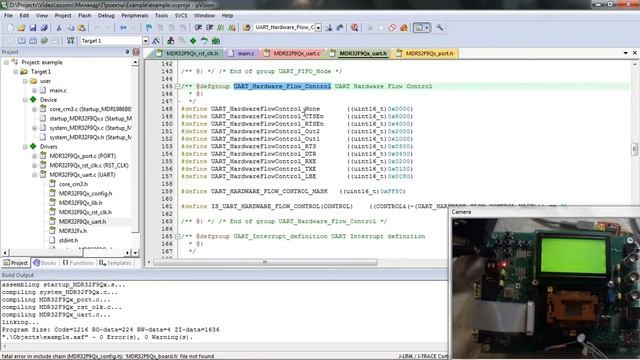
Task: Collapse the Target 1 tree node
Action: click(x=16, y=72)
